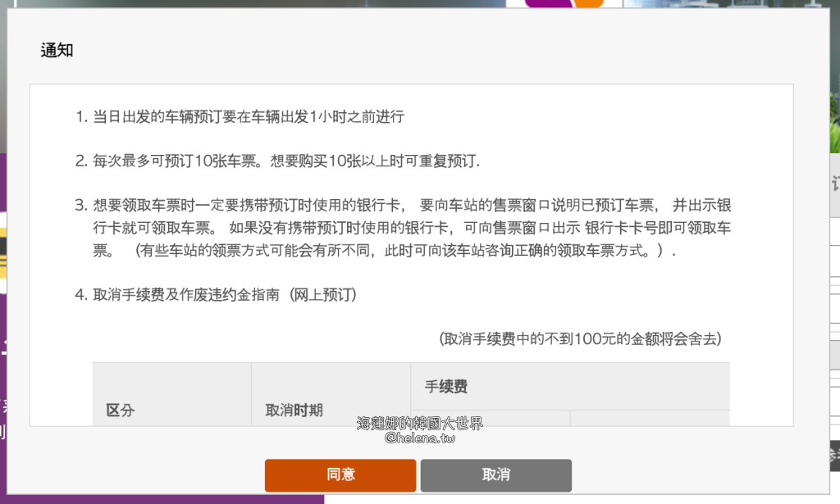The width and height of the screenshot is (840, 504).
Task: Click the left sub-cell beneath 手续费 header
Action: [491, 418]
